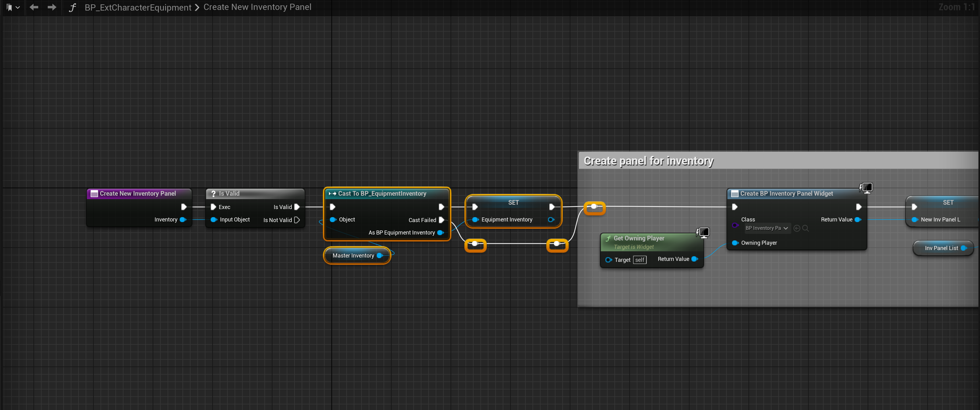Click the Master Inventory output pin
This screenshot has height=410, width=980.
coord(379,255)
